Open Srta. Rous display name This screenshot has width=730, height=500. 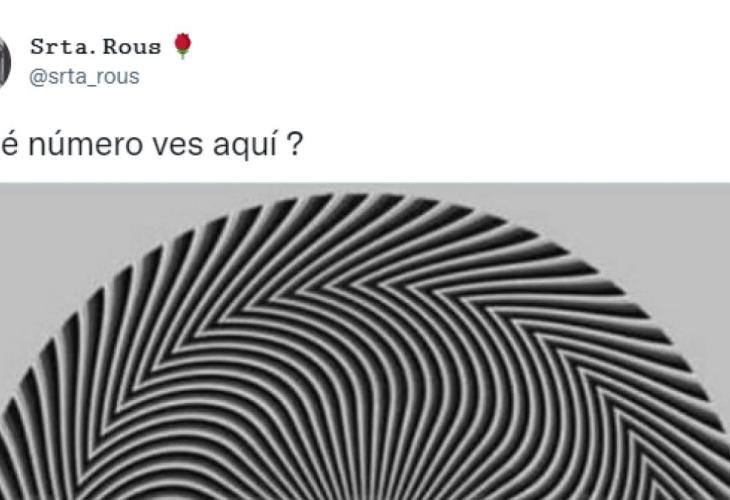[95, 47]
